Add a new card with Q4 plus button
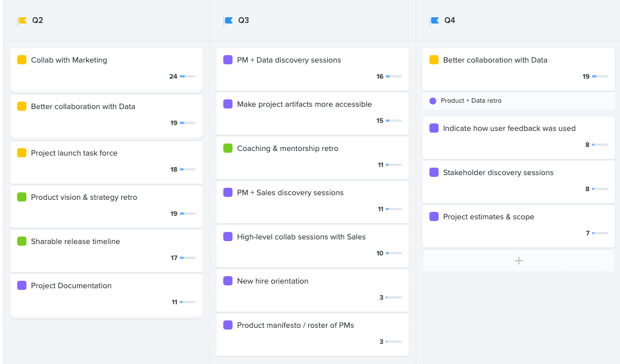Viewport: 620px width, 364px height. point(519,261)
